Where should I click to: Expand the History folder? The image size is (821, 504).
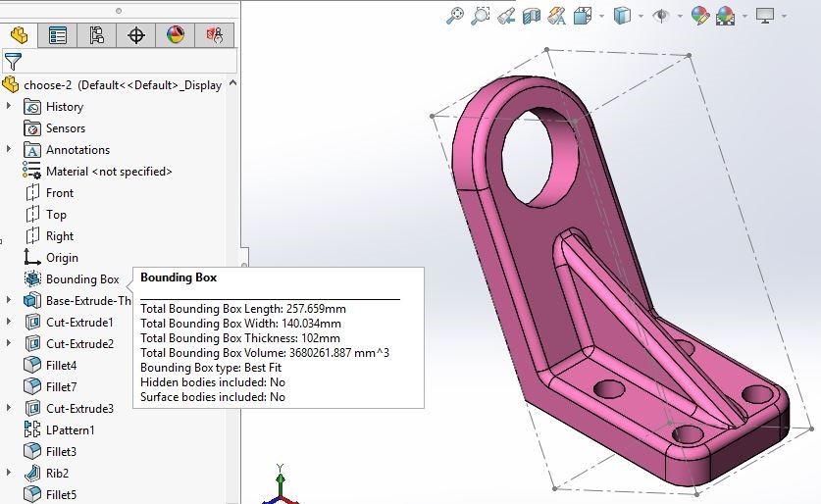coord(9,106)
